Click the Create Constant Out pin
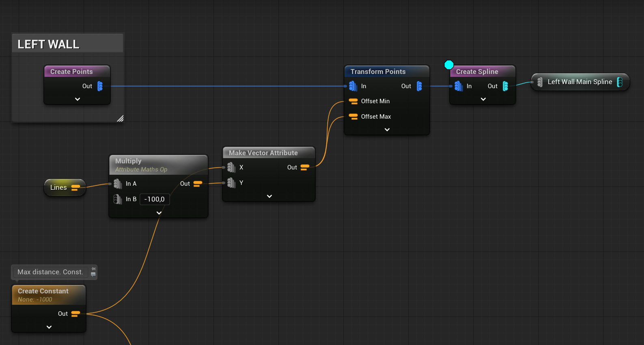The height and width of the screenshot is (345, 644). click(x=75, y=314)
